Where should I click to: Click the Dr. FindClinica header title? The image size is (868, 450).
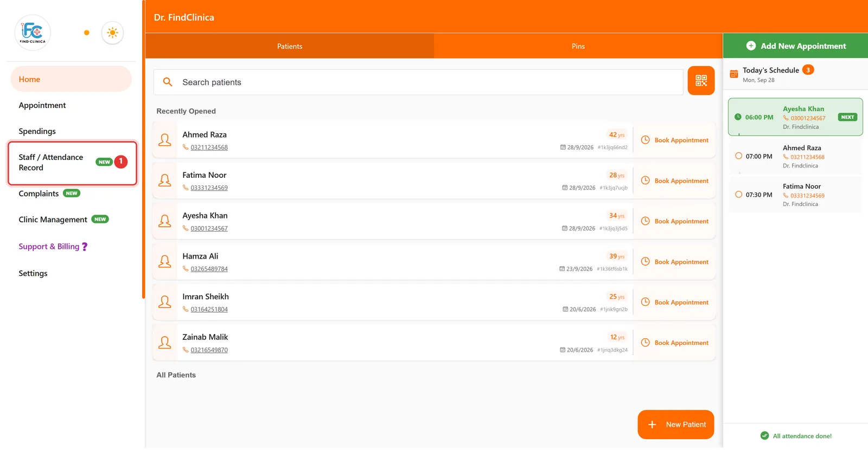coord(184,17)
